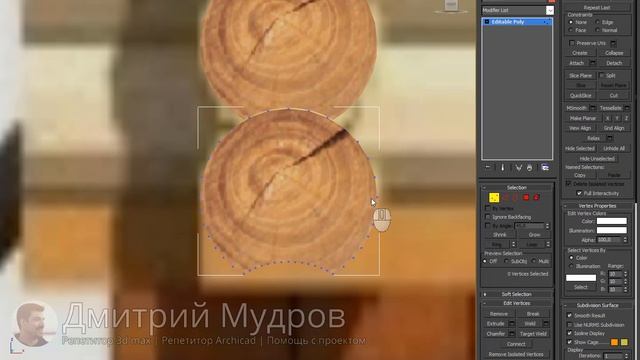
Task: Toggle Isoline Display checkbox
Action: tap(569, 333)
